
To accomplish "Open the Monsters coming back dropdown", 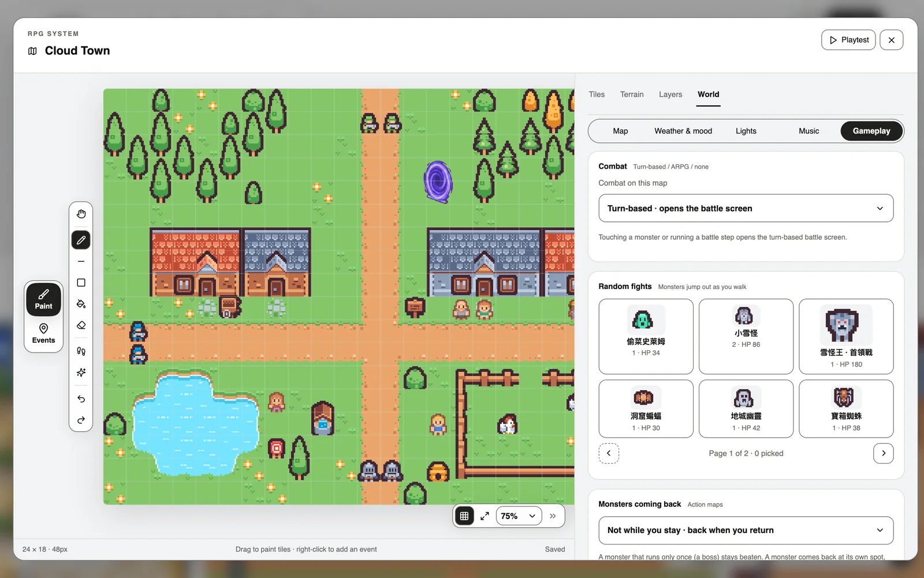I will tap(746, 530).
